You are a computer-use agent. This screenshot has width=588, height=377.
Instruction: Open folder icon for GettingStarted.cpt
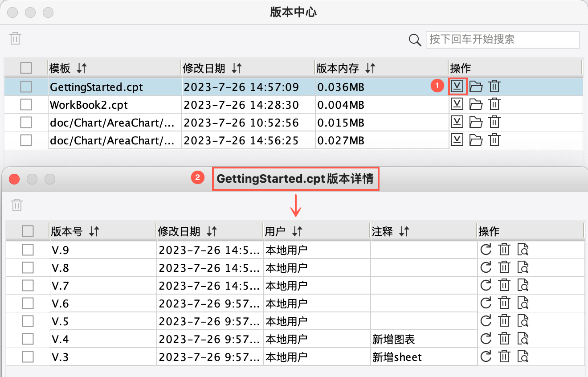476,86
